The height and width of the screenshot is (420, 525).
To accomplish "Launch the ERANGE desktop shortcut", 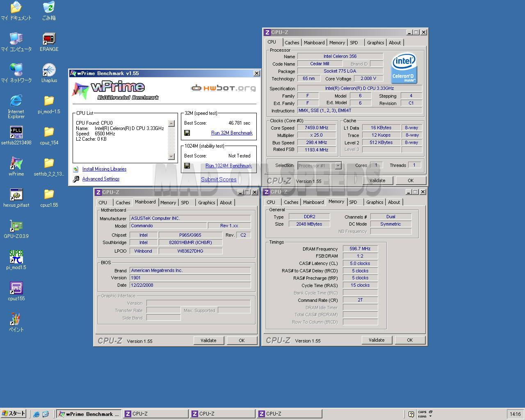I will pos(49,42).
